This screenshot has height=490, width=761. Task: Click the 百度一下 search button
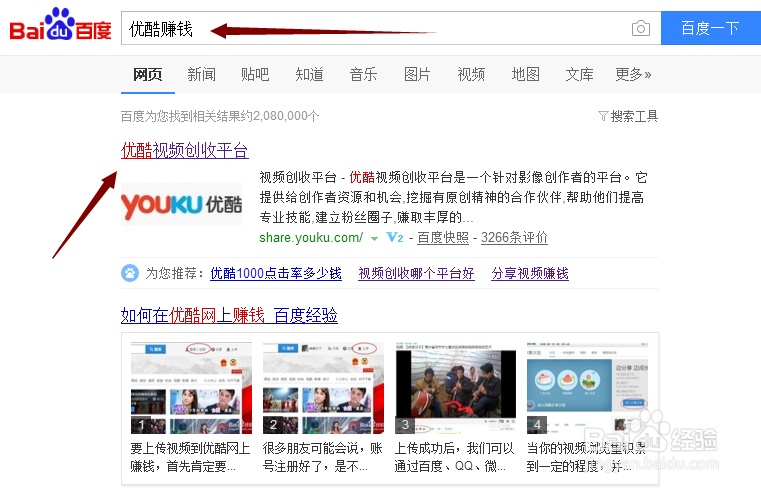click(x=711, y=28)
